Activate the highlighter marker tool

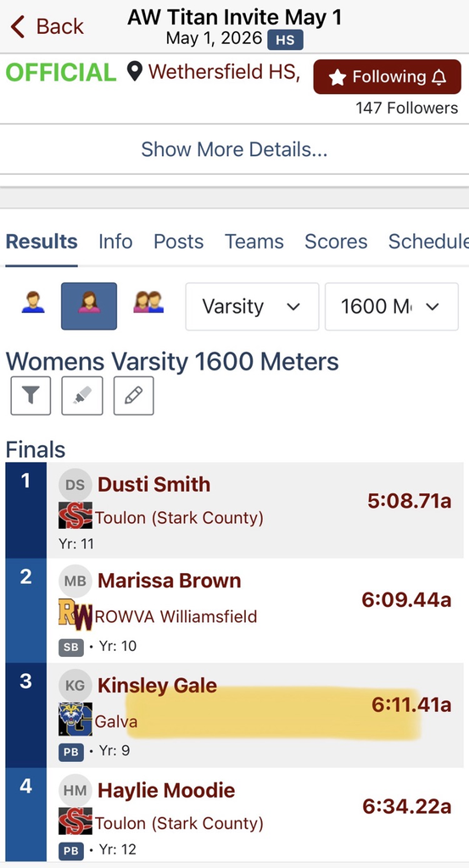click(x=82, y=396)
